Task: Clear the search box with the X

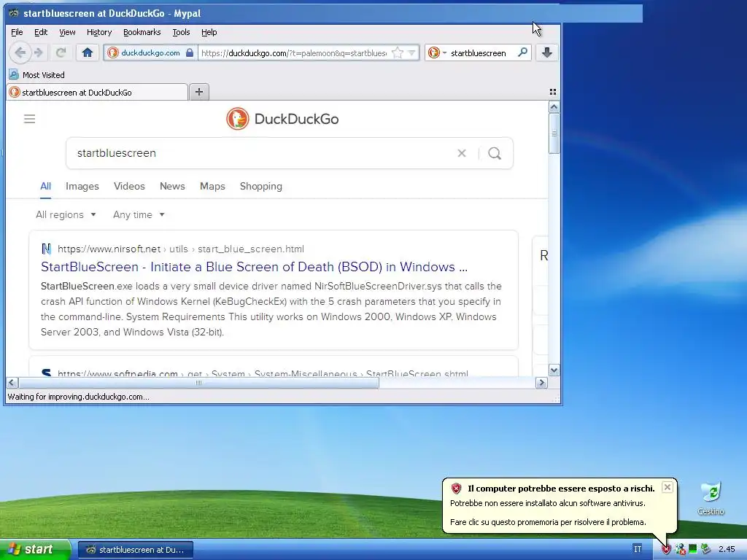Action: click(x=462, y=153)
